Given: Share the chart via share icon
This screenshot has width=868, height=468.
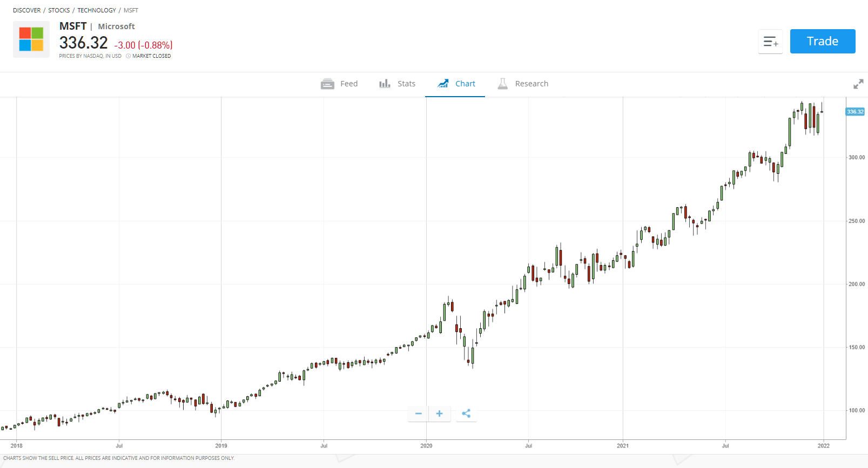Looking at the screenshot, I should pyautogui.click(x=466, y=413).
